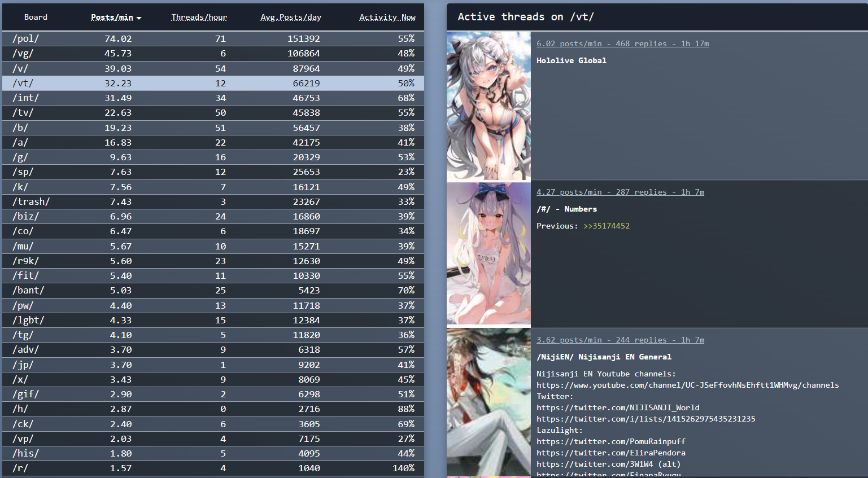
Task: Click the /pol/ avg posts value 151392
Action: [304, 39]
